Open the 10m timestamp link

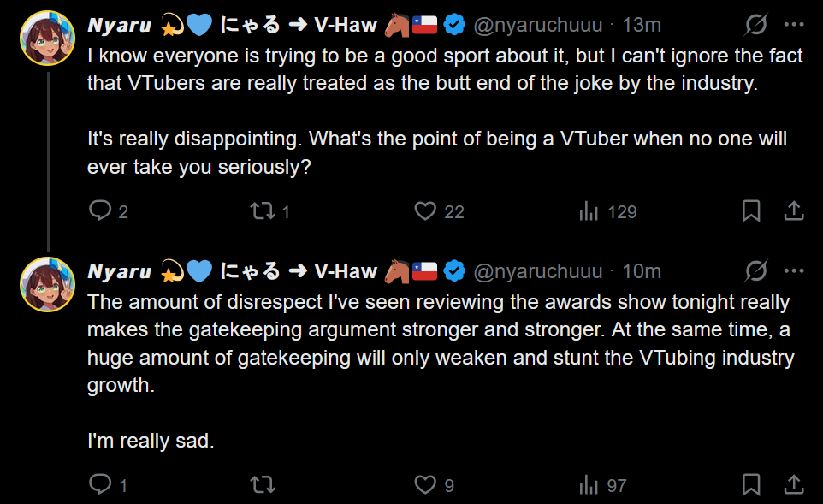point(641,271)
